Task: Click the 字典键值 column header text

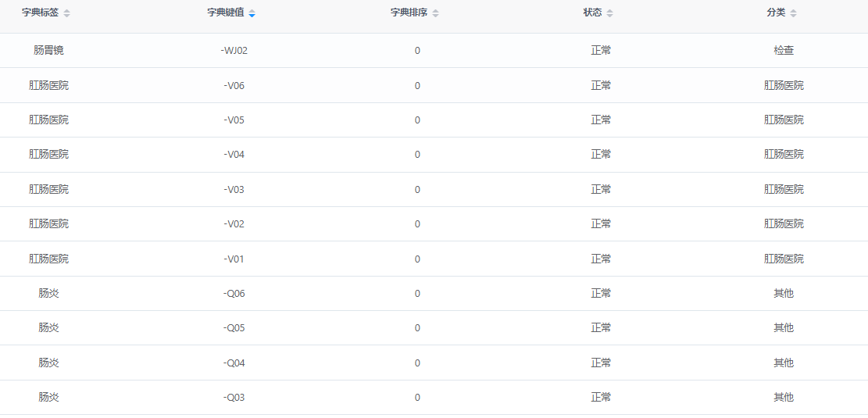Action: click(x=226, y=13)
